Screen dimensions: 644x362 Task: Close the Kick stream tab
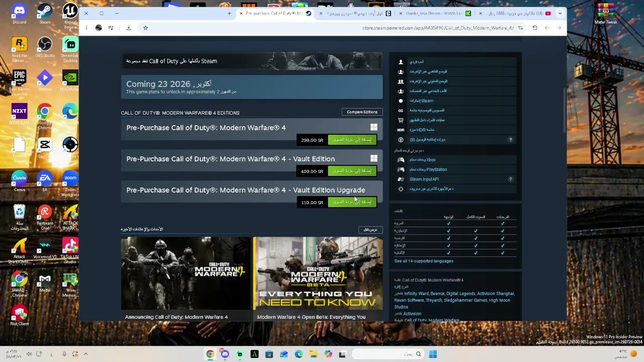click(x=401, y=14)
